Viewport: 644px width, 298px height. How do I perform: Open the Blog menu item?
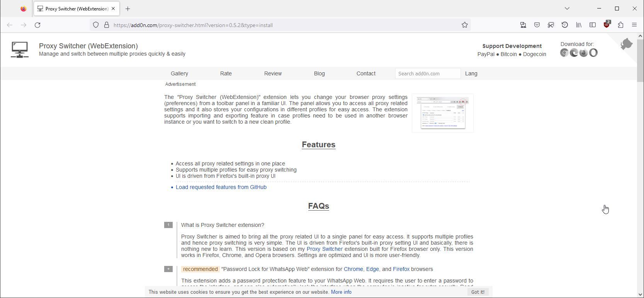click(319, 73)
